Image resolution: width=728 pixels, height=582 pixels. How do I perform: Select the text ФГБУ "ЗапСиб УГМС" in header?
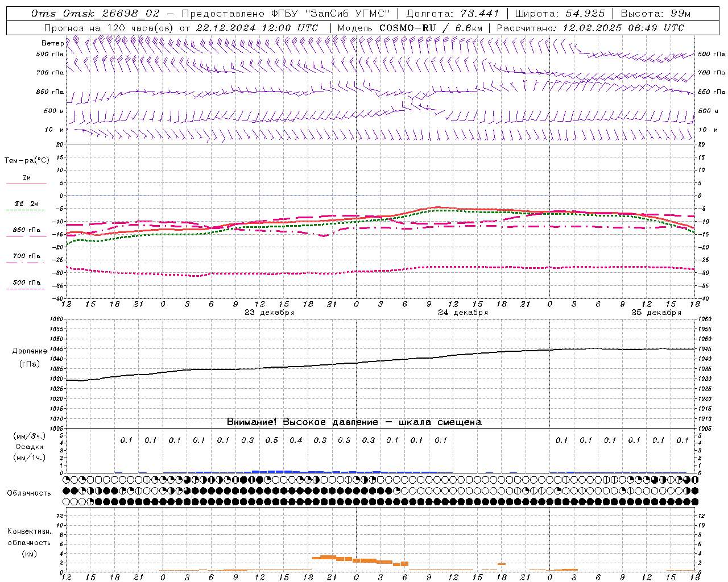coord(331,14)
